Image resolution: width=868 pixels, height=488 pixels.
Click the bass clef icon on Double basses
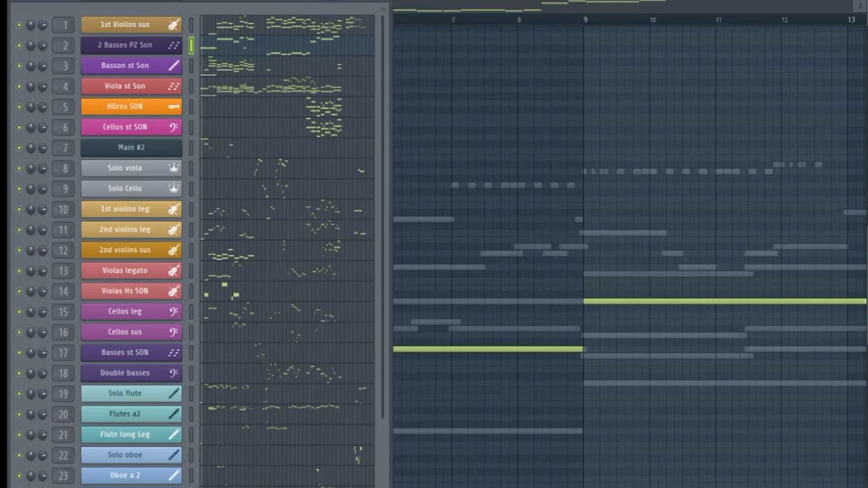coord(174,373)
